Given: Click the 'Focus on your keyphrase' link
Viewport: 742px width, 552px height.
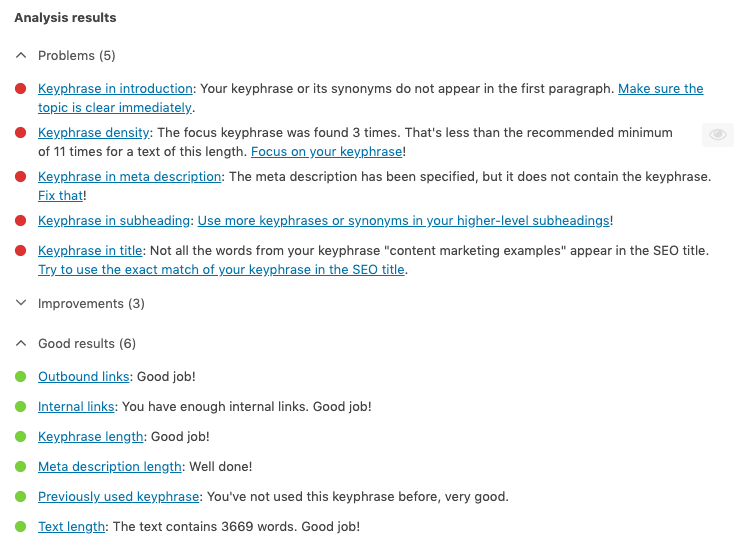Looking at the screenshot, I should click(326, 152).
